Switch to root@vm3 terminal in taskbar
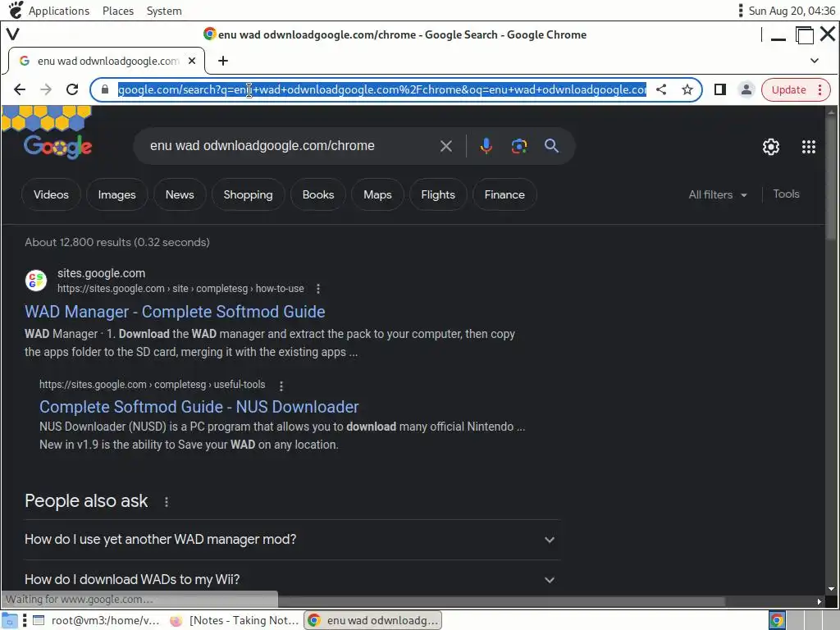The height and width of the screenshot is (630, 840). [97, 620]
